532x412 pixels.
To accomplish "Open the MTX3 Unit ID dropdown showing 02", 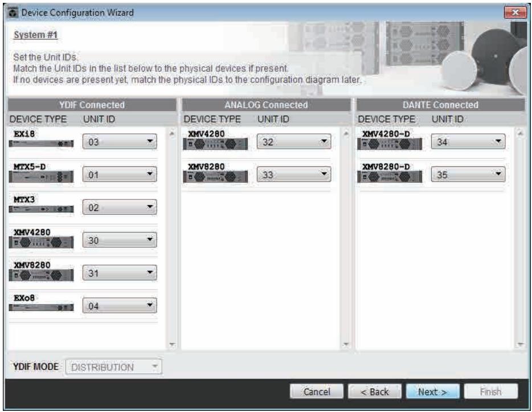I will click(120, 207).
